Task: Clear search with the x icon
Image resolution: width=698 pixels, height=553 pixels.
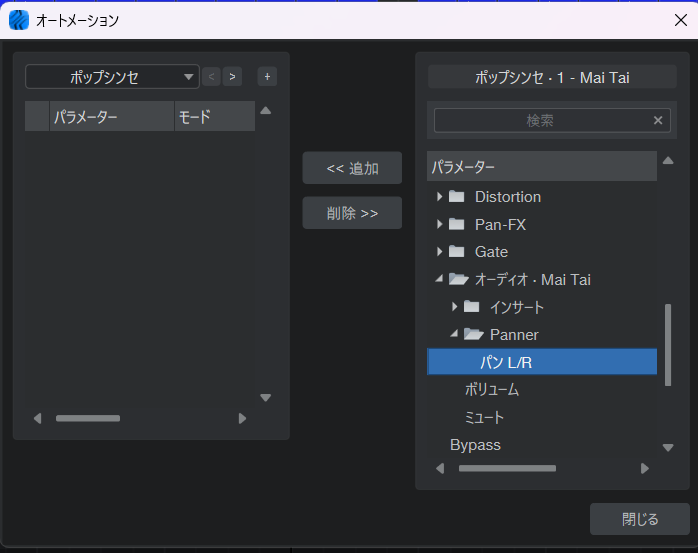Action: click(x=658, y=120)
